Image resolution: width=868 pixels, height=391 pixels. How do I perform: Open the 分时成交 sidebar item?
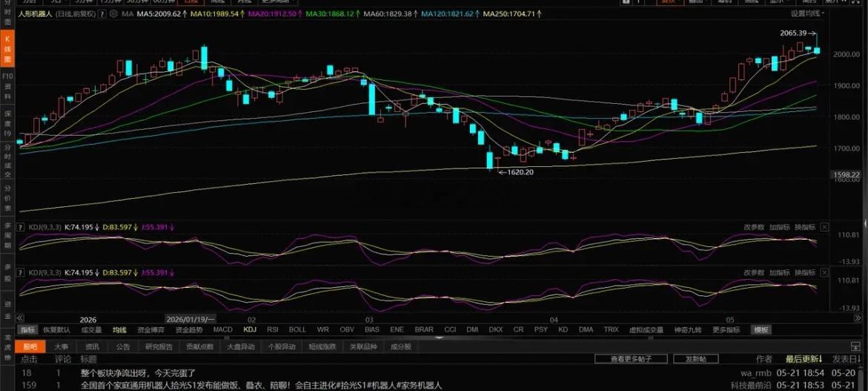(7, 160)
